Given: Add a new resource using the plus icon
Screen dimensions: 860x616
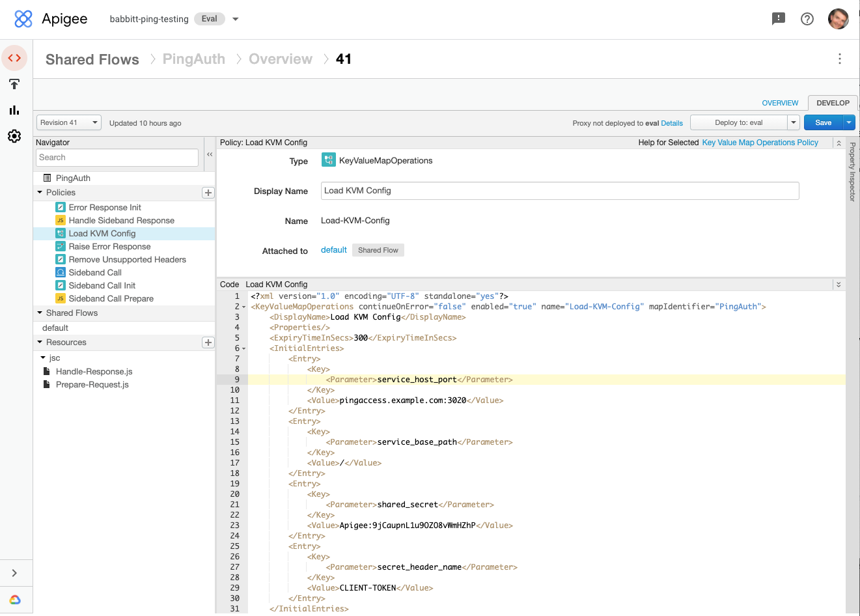Looking at the screenshot, I should 208,342.
